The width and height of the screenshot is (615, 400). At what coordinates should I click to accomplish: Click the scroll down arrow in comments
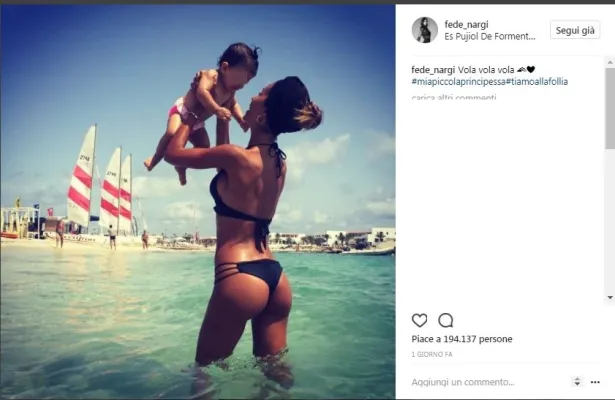click(610, 297)
